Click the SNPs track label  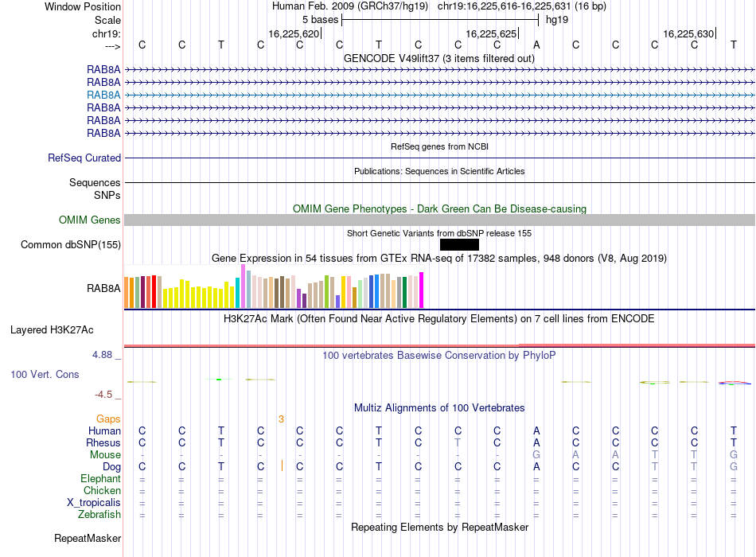pyautogui.click(x=107, y=195)
